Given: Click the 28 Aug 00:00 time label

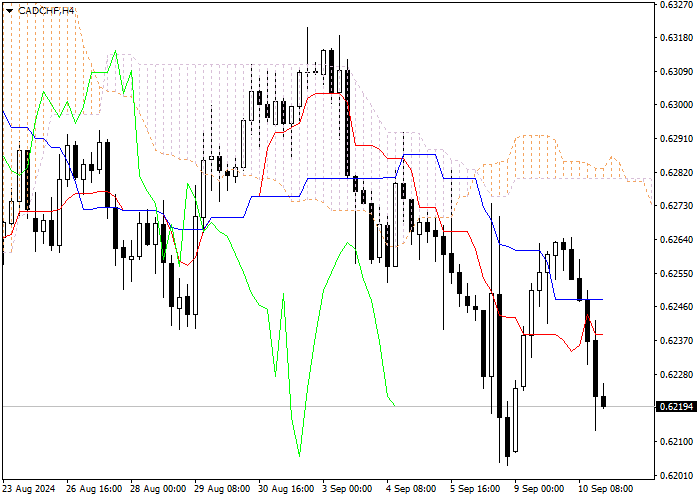Looking at the screenshot, I should (158, 489).
